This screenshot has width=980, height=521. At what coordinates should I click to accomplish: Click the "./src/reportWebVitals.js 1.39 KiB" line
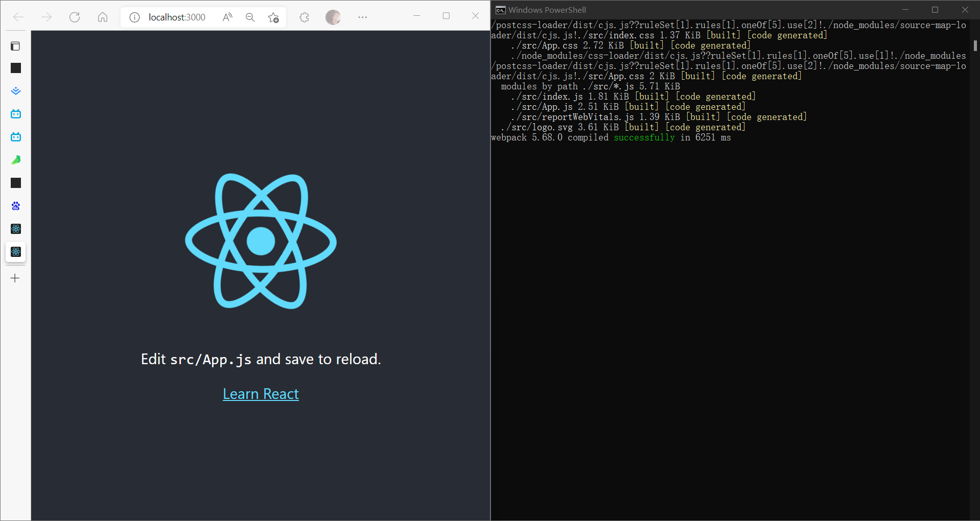point(659,117)
